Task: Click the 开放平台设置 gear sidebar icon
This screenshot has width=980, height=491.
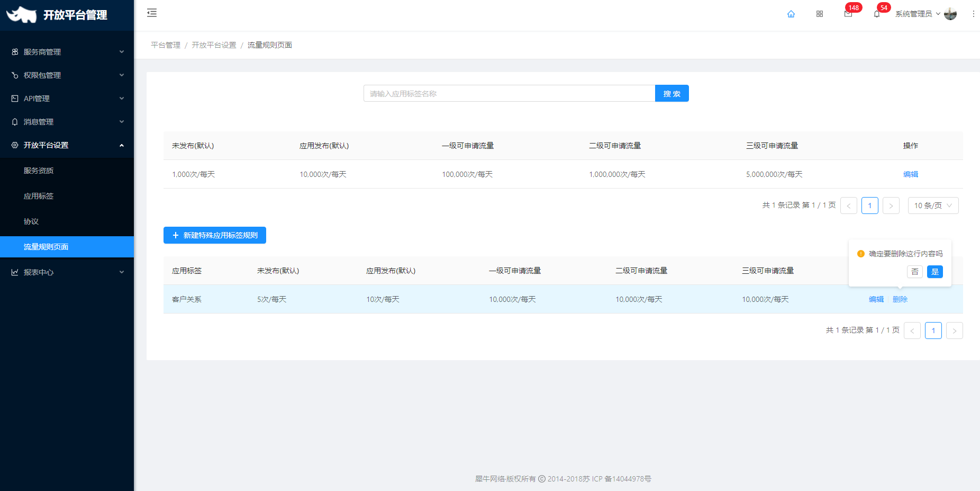Action: pos(15,145)
